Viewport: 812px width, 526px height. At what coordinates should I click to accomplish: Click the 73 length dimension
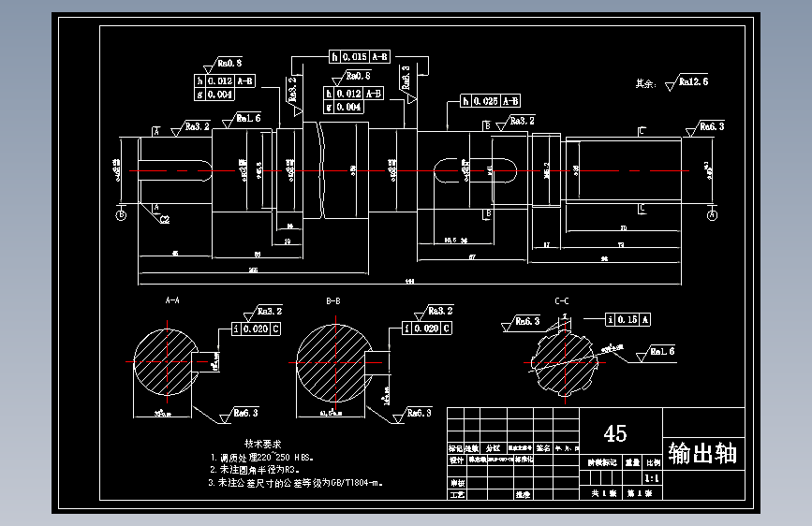(x=620, y=245)
